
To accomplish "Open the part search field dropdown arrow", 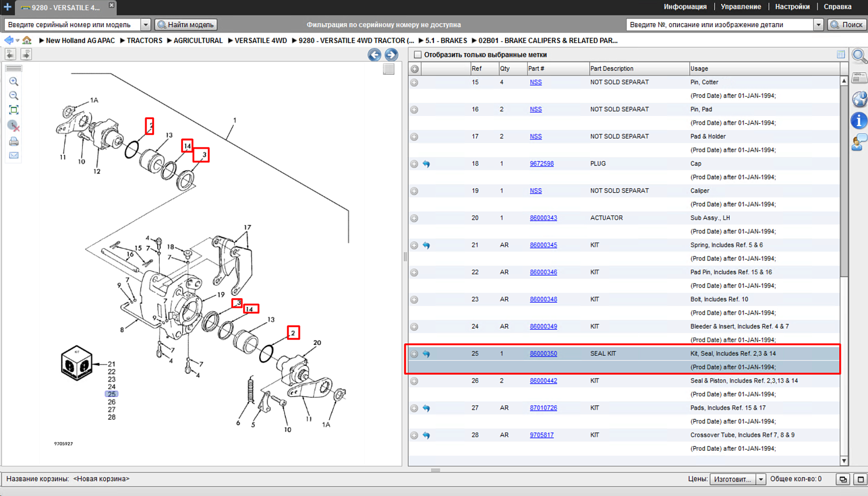I will (818, 25).
